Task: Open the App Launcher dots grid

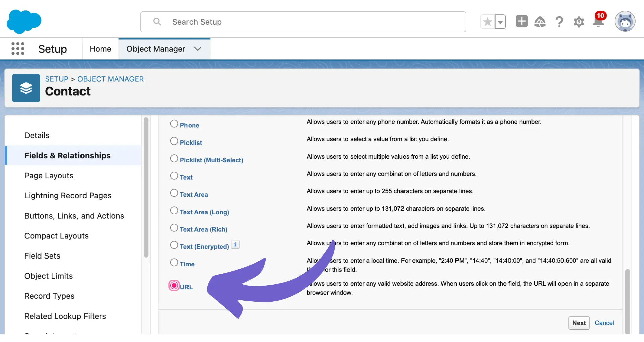Action: 18,49
